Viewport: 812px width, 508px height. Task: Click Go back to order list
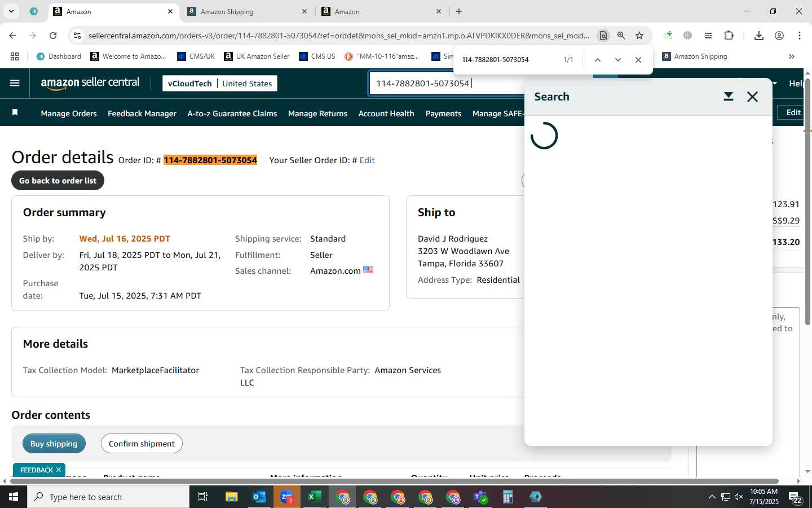click(58, 181)
